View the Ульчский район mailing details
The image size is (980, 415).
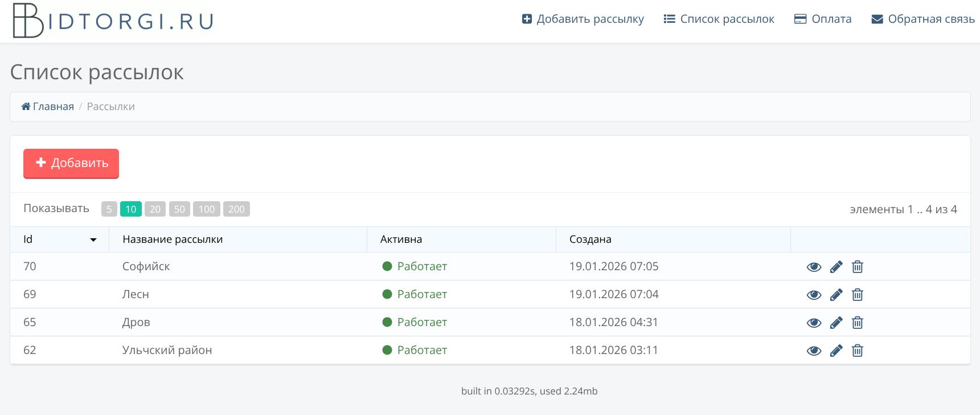(814, 351)
